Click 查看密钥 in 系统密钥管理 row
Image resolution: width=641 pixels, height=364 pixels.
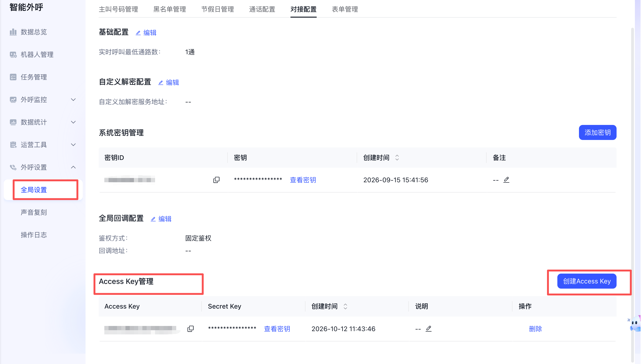coord(303,180)
